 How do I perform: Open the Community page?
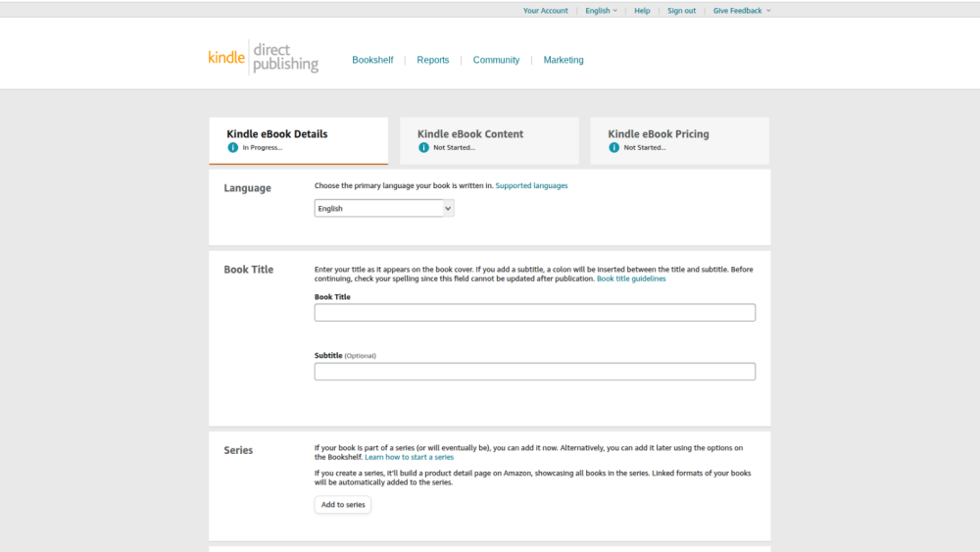(496, 60)
